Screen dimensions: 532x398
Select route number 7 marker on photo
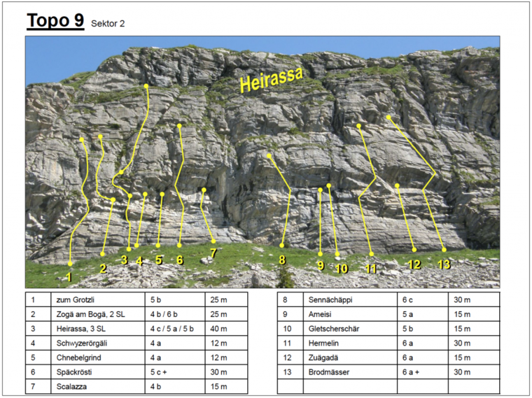click(x=213, y=253)
